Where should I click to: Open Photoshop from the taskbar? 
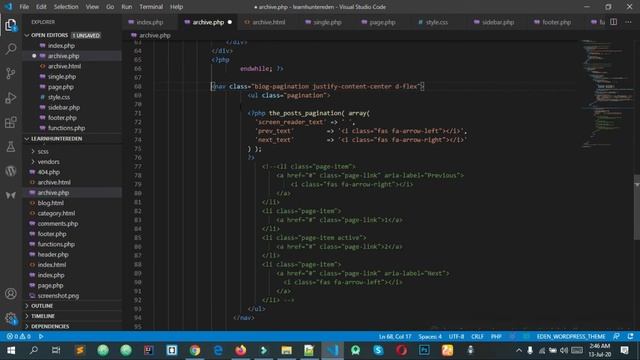click(424, 350)
